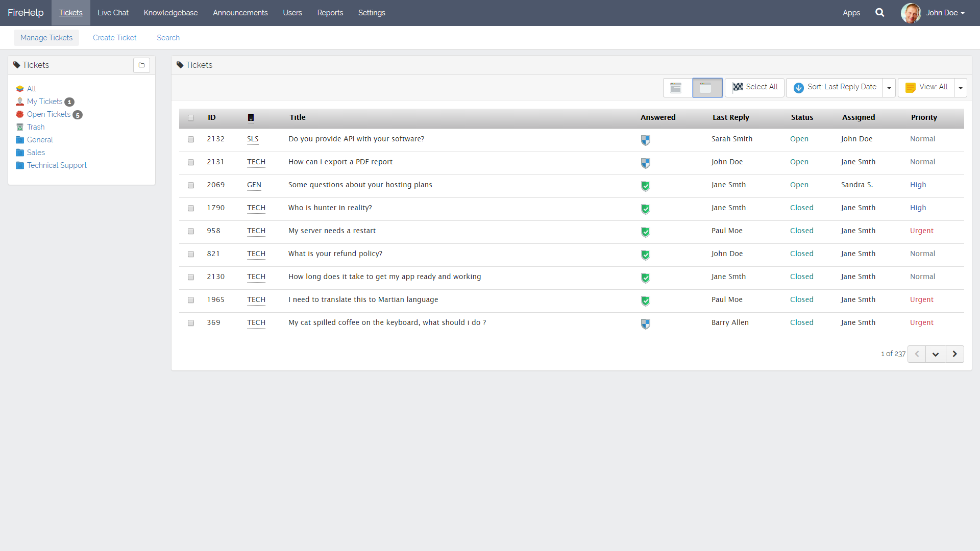Click the search magnifier icon in top bar
Image resolution: width=980 pixels, height=551 pixels.
[x=879, y=13]
